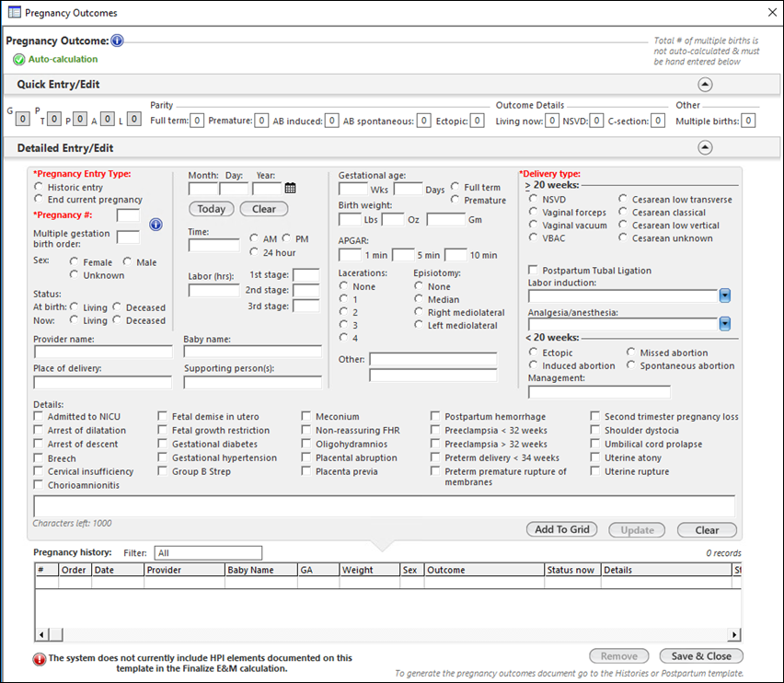Click the Provider name field

(103, 352)
